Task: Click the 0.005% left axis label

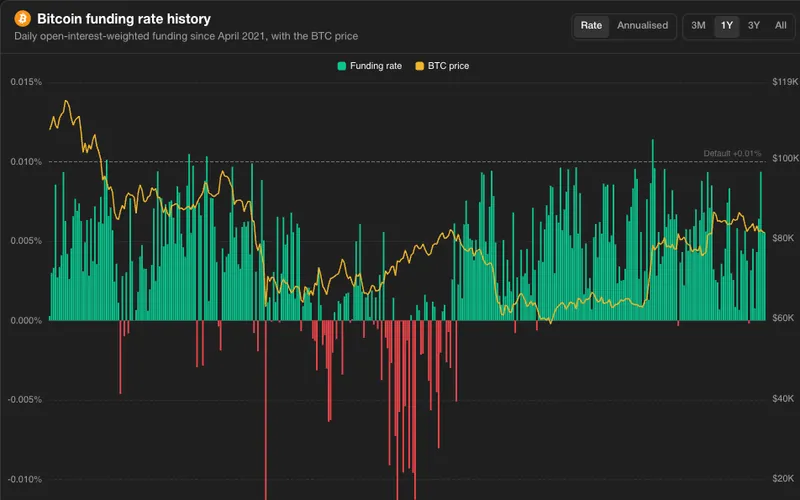Action: click(x=26, y=241)
